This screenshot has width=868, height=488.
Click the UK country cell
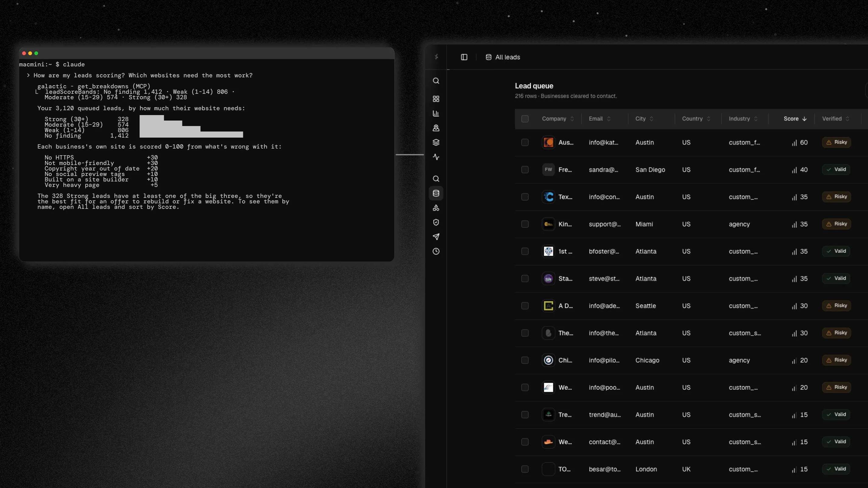(x=686, y=469)
